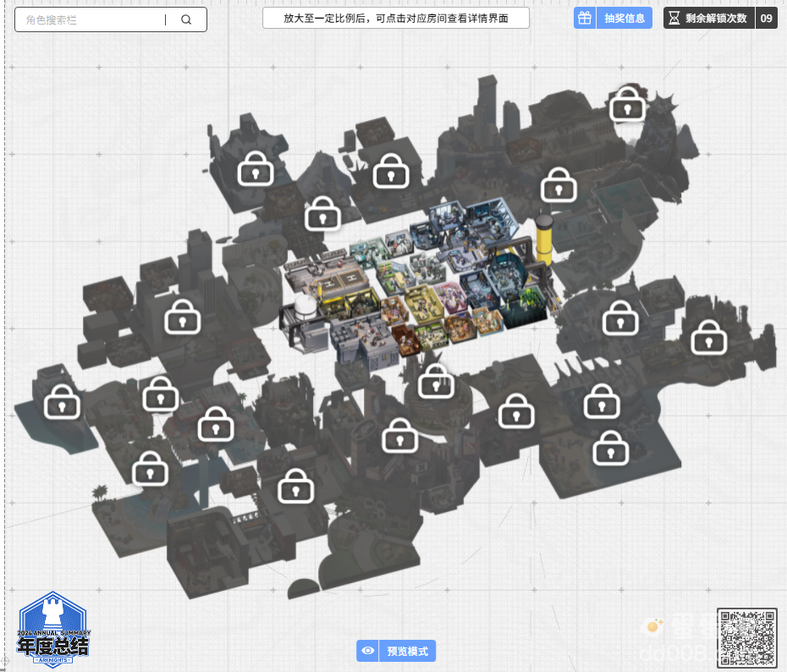Click the far-left lock over the water
This screenshot has width=787, height=672.
(x=62, y=401)
